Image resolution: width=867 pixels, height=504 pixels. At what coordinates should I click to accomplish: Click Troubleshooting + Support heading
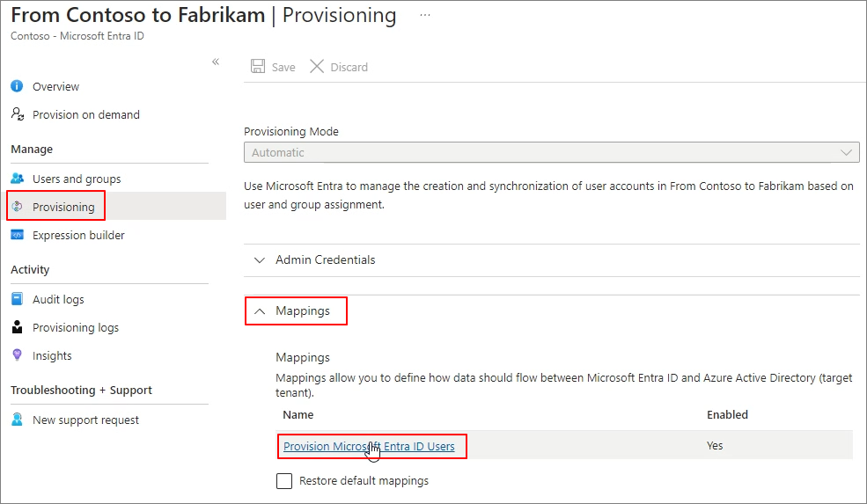click(81, 391)
